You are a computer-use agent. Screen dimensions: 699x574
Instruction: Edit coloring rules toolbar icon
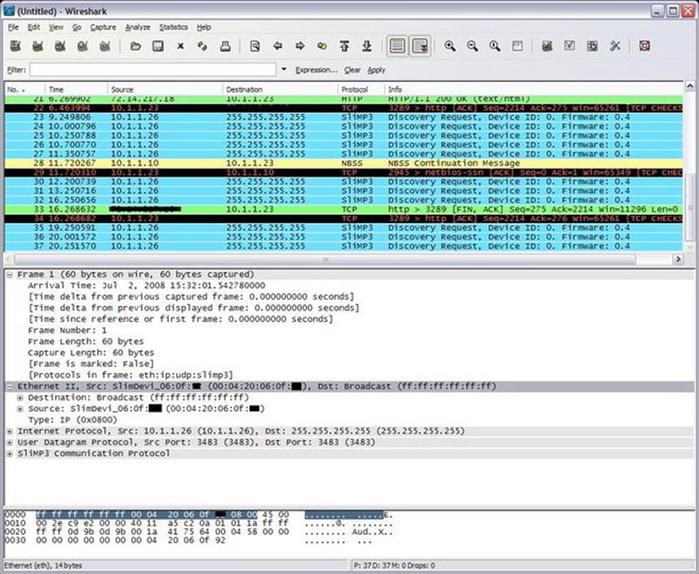pyautogui.click(x=592, y=46)
